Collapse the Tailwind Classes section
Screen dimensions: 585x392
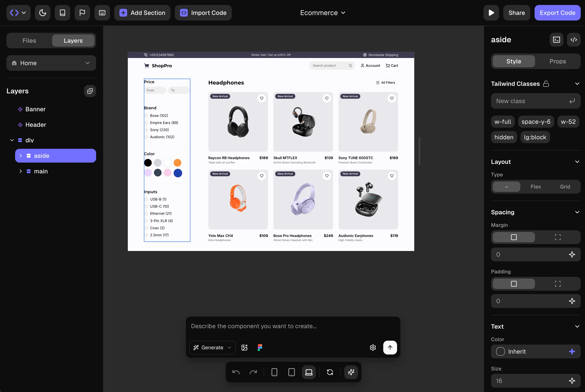[x=577, y=84]
